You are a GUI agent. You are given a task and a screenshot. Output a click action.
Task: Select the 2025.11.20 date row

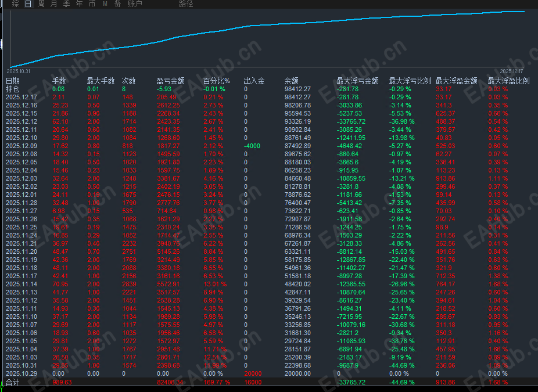(x=21, y=251)
